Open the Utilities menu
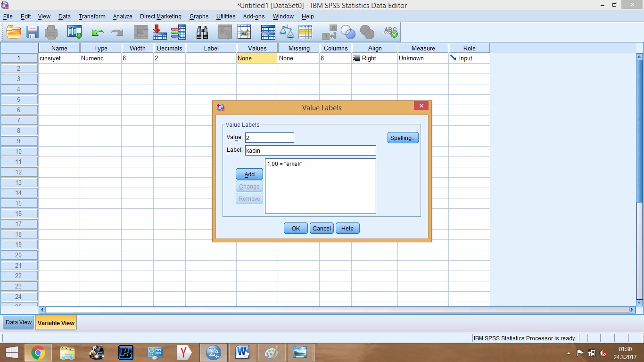Viewport: 644px width, 362px height. (226, 16)
